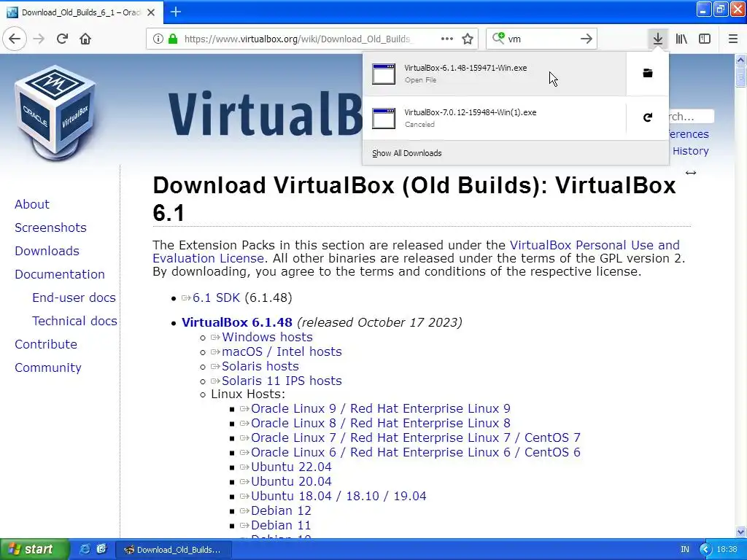Open the Library toolbar button

click(x=681, y=39)
